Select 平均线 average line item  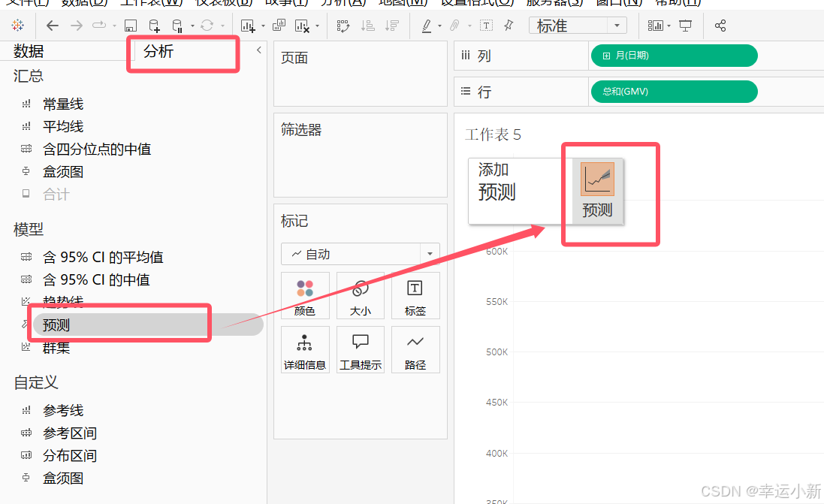click(63, 127)
